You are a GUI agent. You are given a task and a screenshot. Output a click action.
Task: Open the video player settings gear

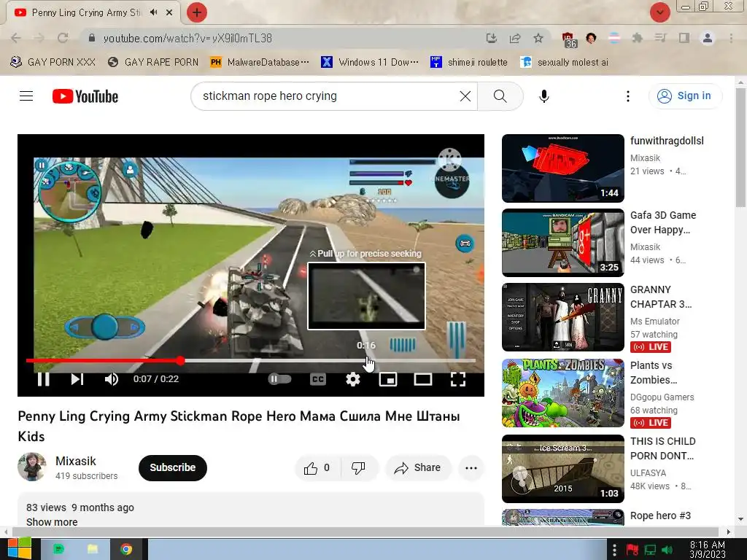tap(352, 379)
